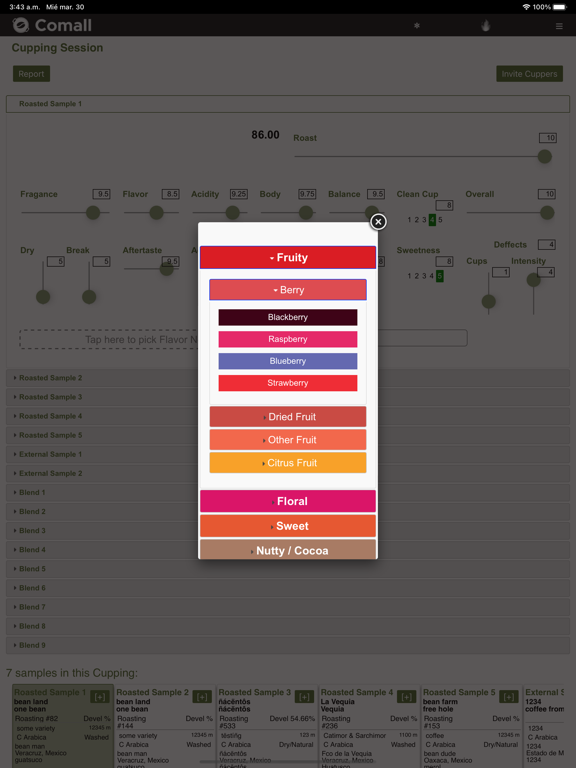Expand the Nutty / Cocoa category

coord(288,550)
